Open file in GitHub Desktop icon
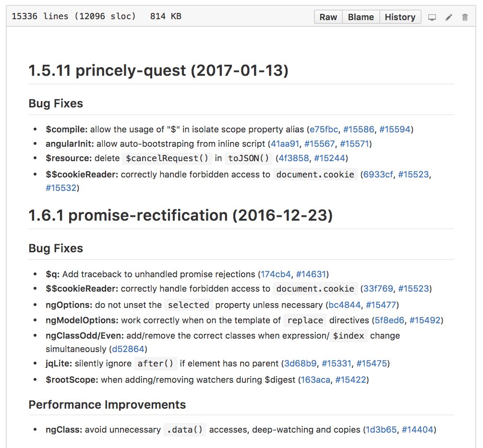 point(432,17)
